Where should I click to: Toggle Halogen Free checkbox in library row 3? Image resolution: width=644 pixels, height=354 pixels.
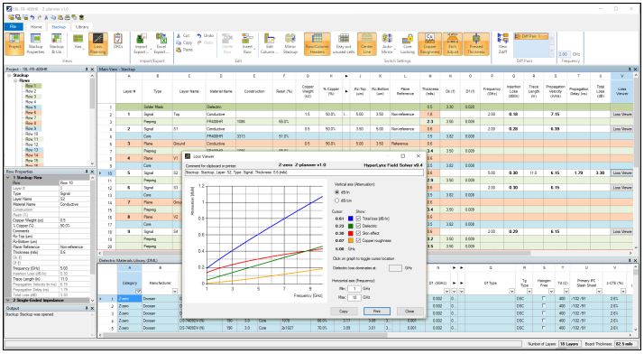pos(544,313)
